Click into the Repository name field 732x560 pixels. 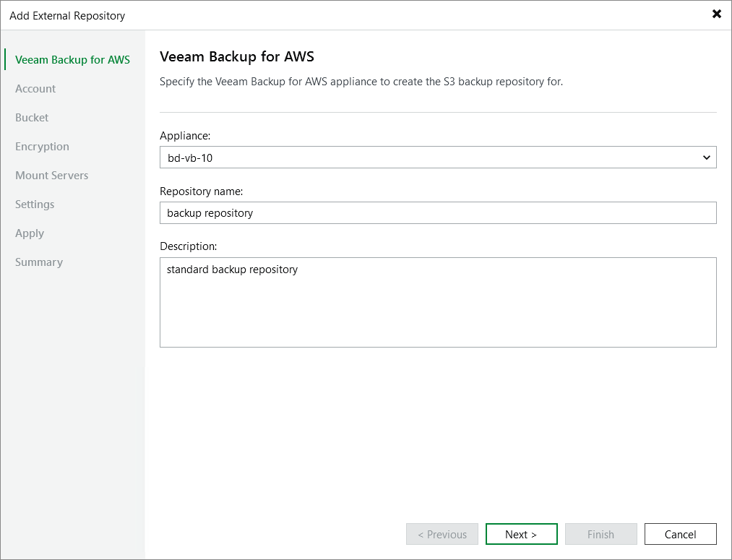438,212
